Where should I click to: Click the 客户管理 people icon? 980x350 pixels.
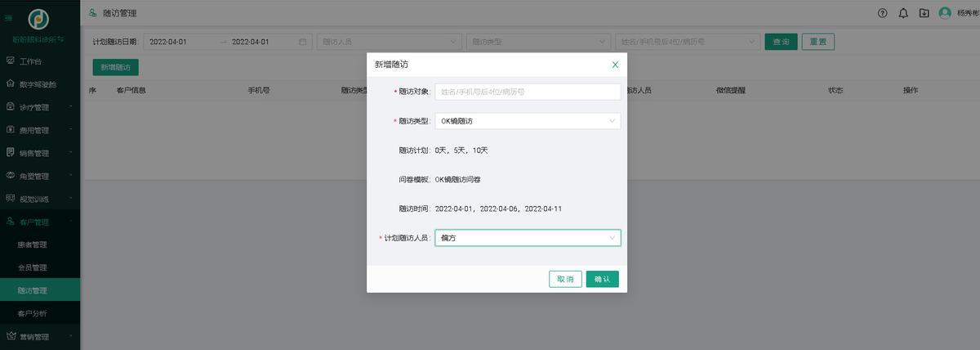tap(11, 222)
